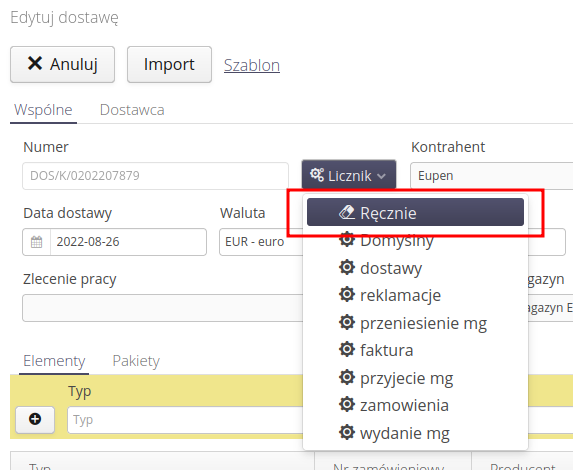Open the Kontrahent Eupen field
The image size is (573, 470).
(492, 176)
